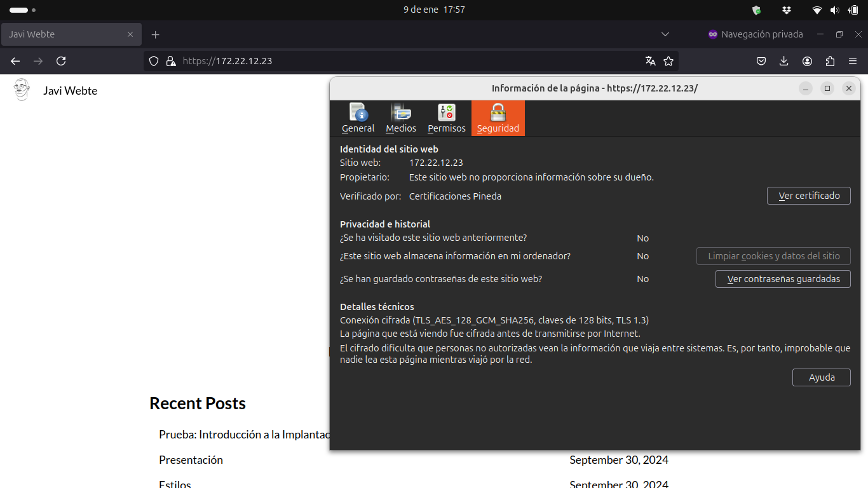
Task: Click the TLS_AES_128_GCM_SHA256 connection line
Action: 494,320
